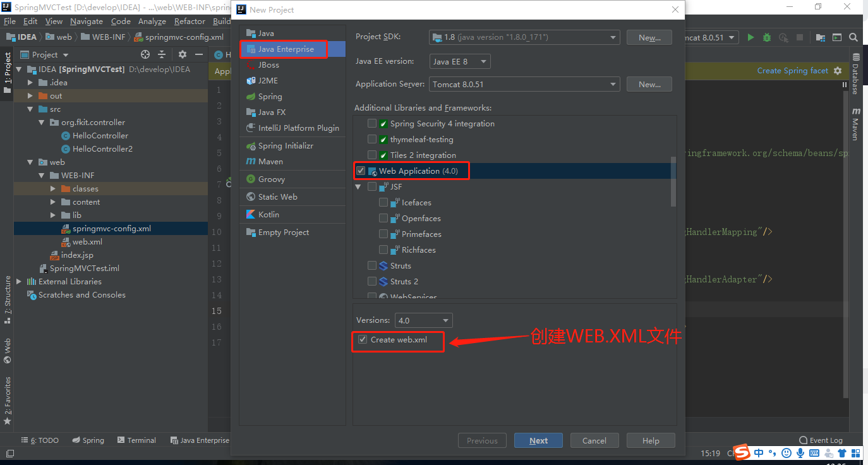The image size is (868, 465).
Task: Click the Next button
Action: [x=539, y=440]
